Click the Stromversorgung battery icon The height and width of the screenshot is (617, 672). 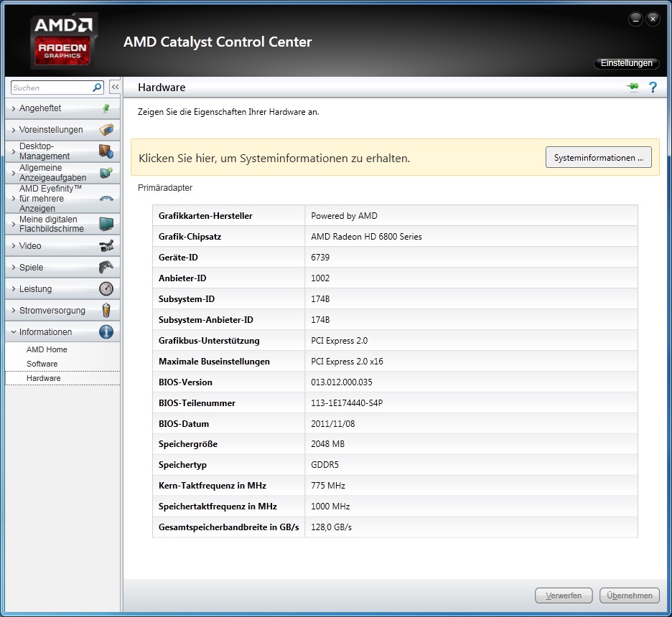click(106, 310)
